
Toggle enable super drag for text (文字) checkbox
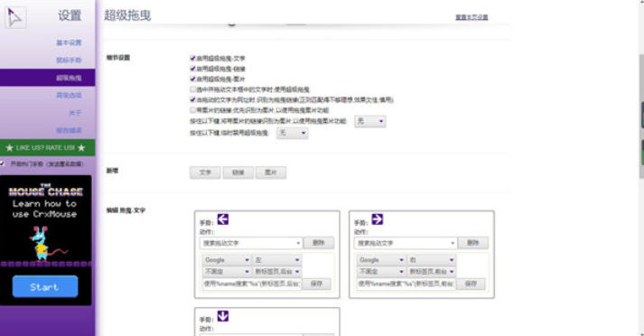[192, 59]
